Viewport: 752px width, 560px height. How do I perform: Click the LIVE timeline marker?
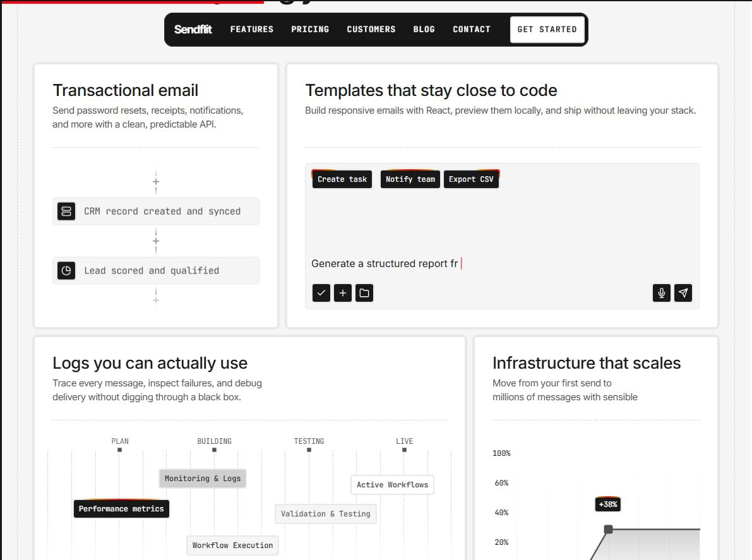point(404,450)
